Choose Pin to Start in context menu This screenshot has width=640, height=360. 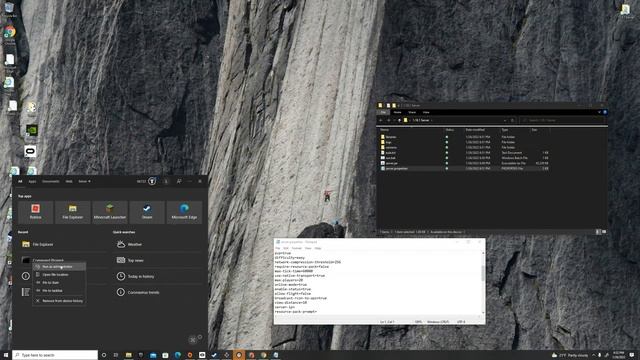pyautogui.click(x=59, y=282)
